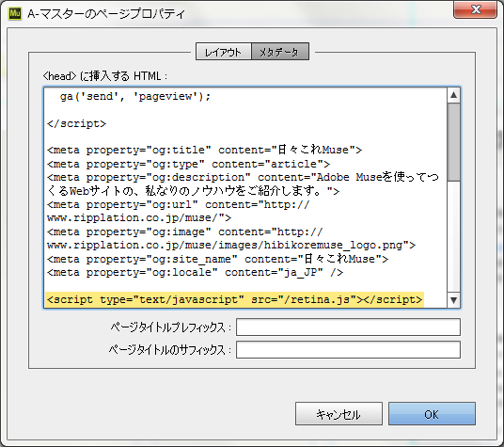Place cursor in the og:title meta line

point(204,150)
